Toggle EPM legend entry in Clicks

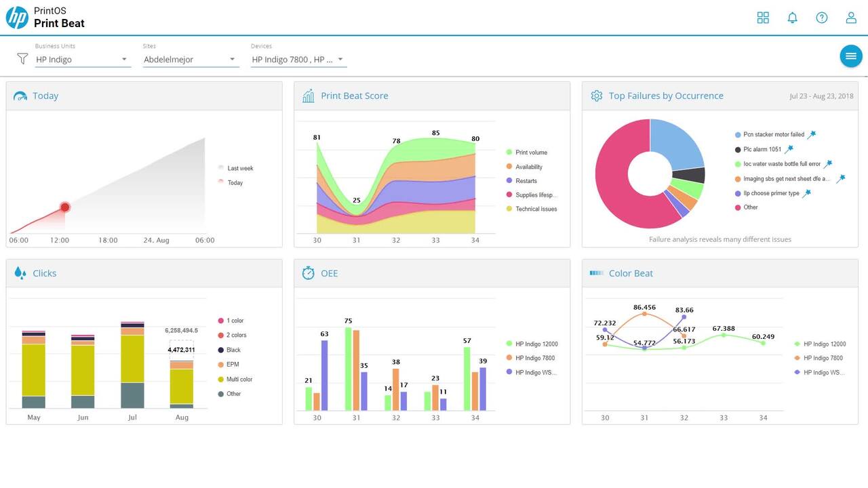click(x=229, y=365)
